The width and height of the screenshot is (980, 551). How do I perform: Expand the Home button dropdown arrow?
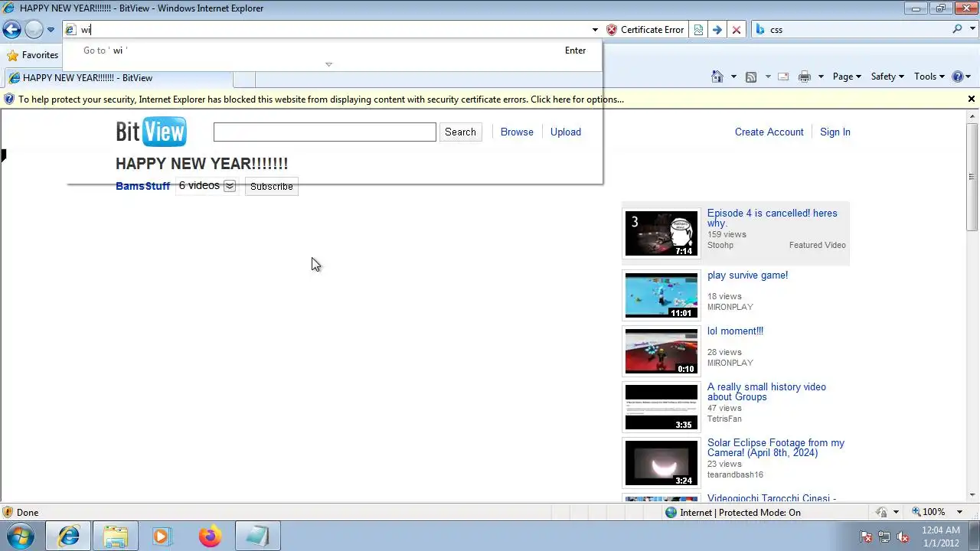(733, 77)
